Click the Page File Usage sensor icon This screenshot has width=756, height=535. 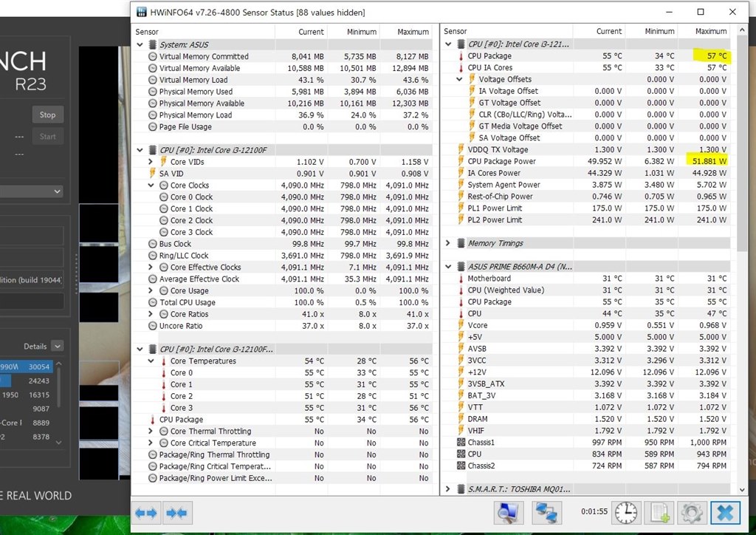[152, 127]
